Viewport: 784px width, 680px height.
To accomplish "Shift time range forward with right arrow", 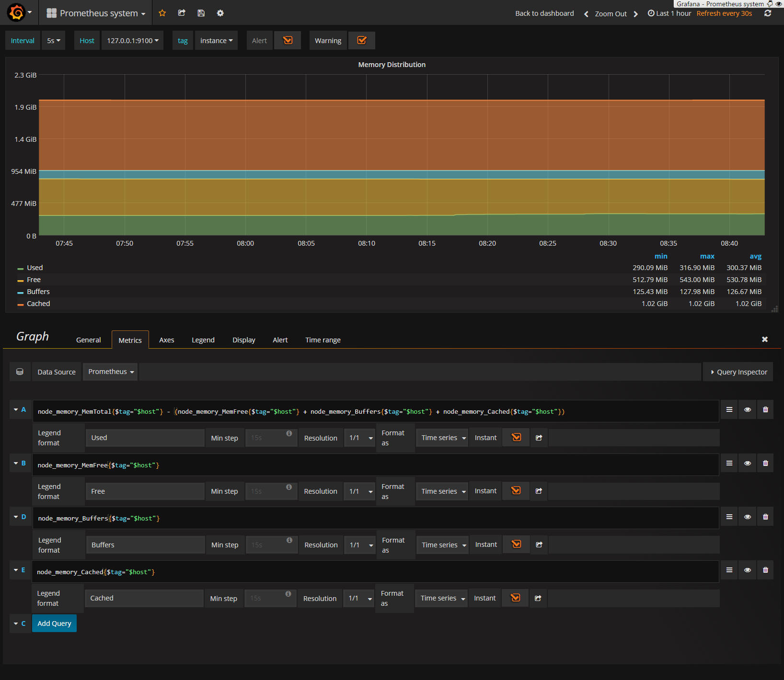I will tap(636, 14).
